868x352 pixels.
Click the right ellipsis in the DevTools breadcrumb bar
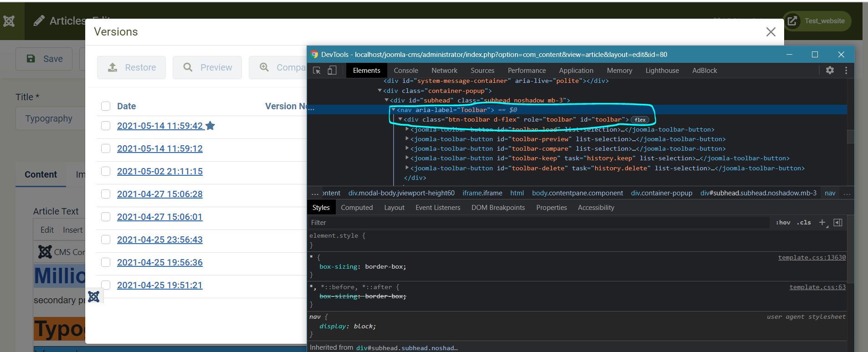pyautogui.click(x=847, y=193)
